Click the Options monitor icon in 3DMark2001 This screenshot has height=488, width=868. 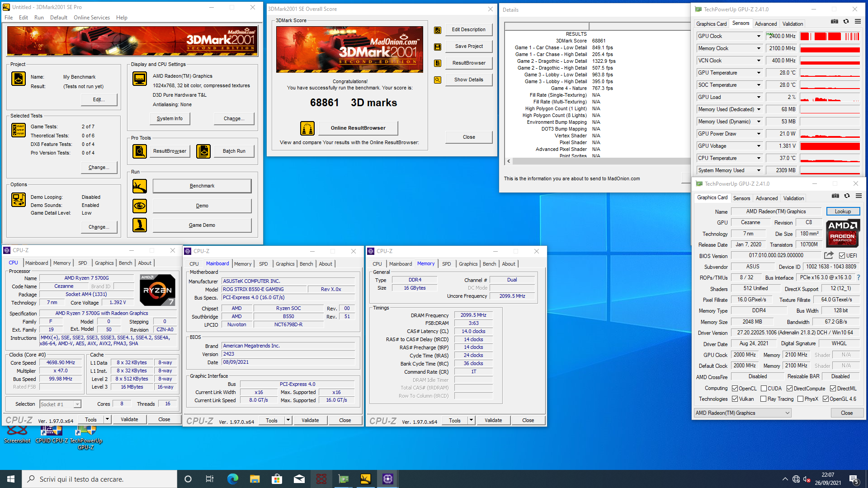[19, 199]
